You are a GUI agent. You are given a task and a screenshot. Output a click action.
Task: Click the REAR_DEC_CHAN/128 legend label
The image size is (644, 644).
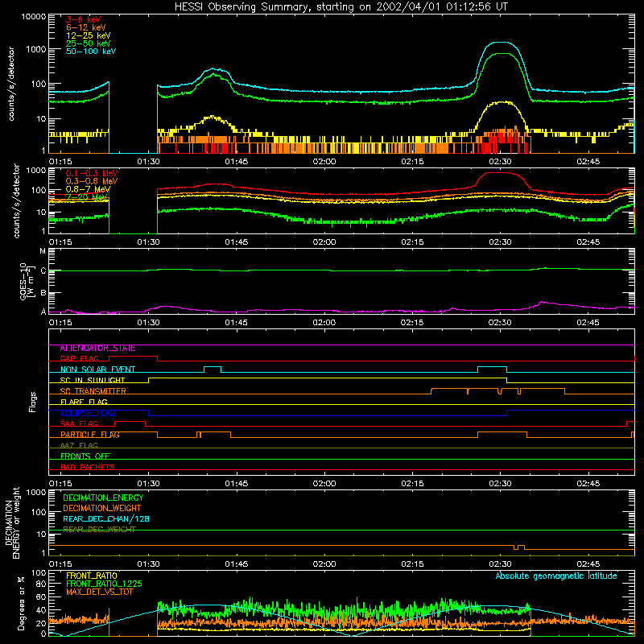pyautogui.click(x=106, y=519)
